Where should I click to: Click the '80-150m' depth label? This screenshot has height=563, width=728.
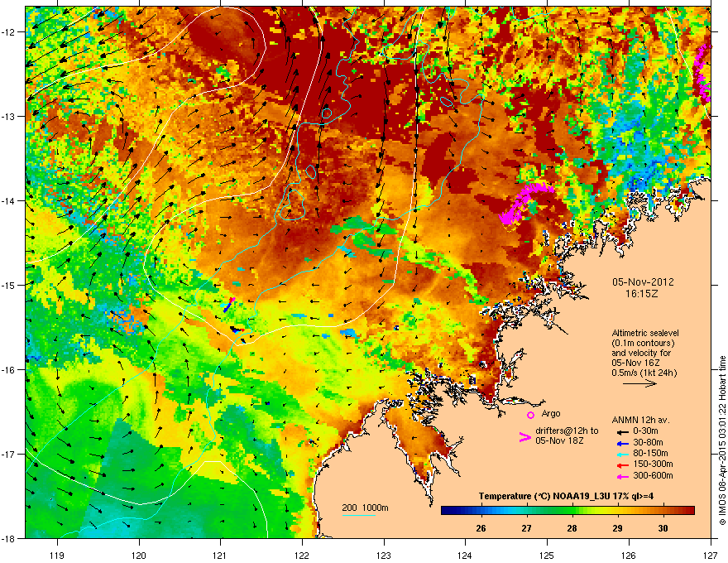tap(650, 454)
